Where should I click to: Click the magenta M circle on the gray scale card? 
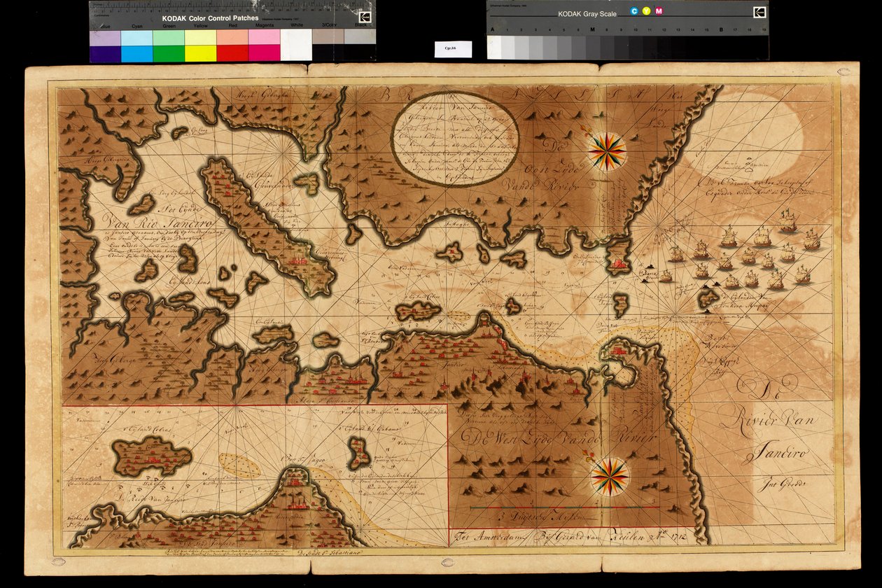click(x=659, y=11)
